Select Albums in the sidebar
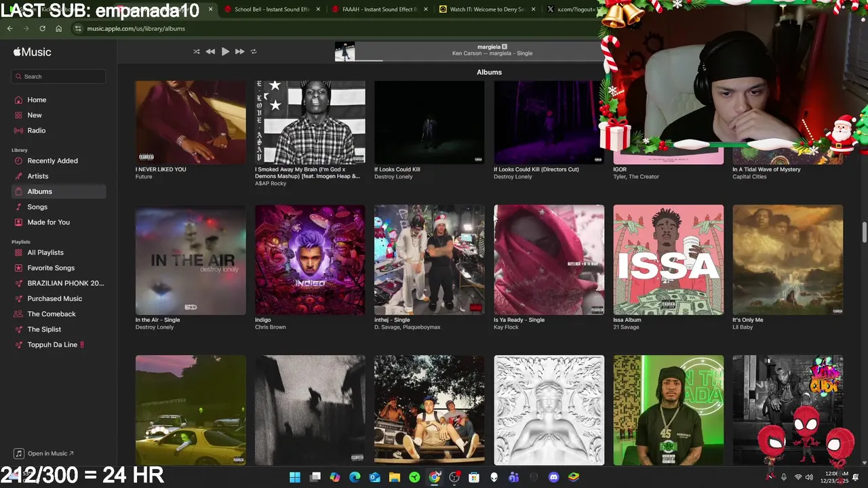 coord(58,191)
